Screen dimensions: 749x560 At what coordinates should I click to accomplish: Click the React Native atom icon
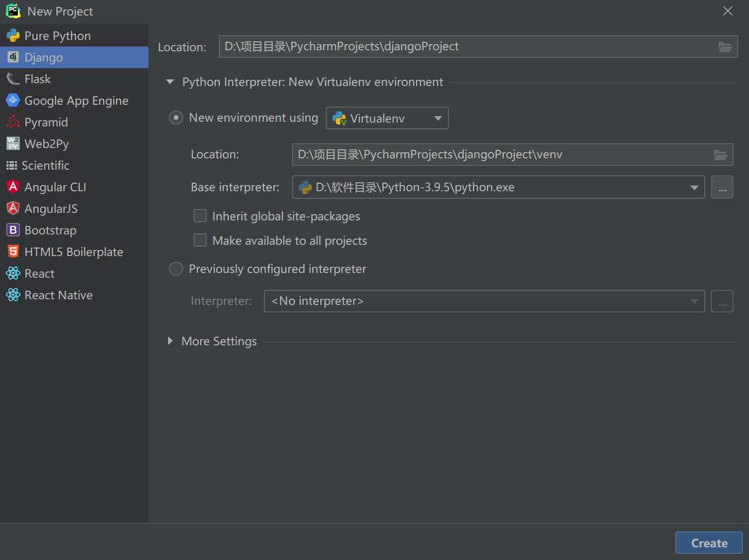13,295
